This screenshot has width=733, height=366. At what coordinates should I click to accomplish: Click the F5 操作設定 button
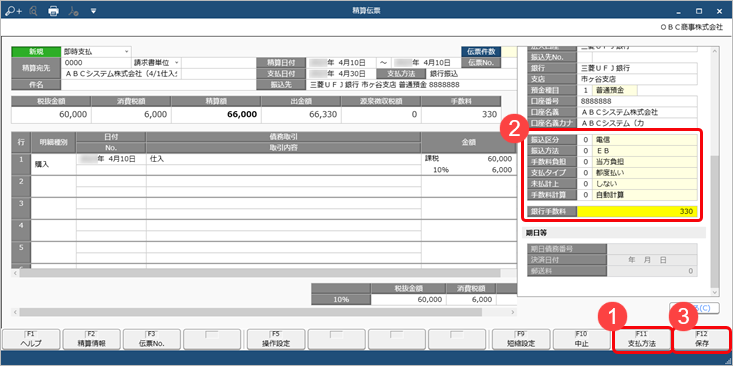pyautogui.click(x=276, y=339)
